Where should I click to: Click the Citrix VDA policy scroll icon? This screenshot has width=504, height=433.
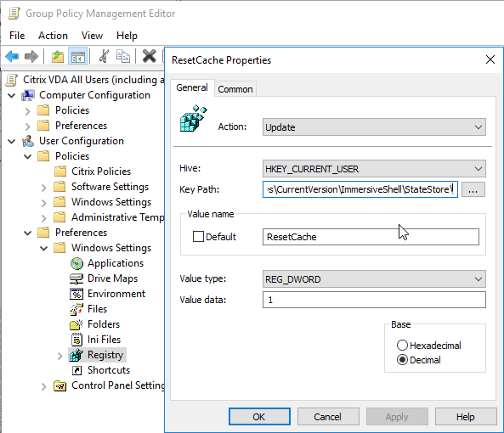click(x=12, y=80)
